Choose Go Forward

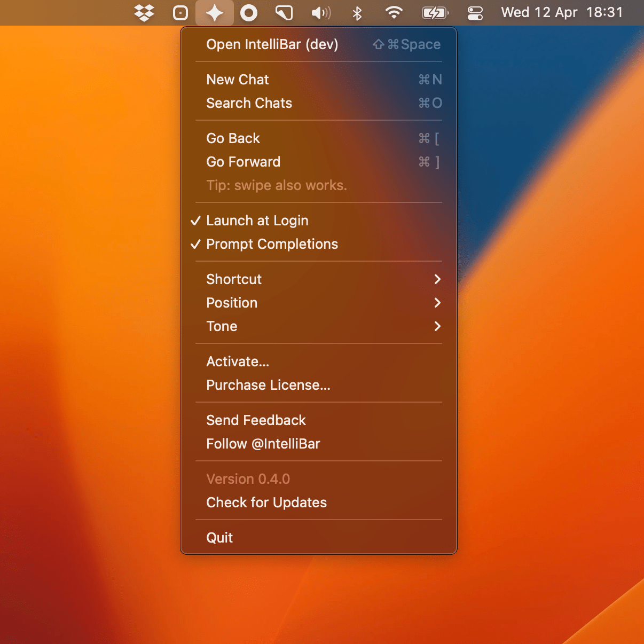click(319, 162)
